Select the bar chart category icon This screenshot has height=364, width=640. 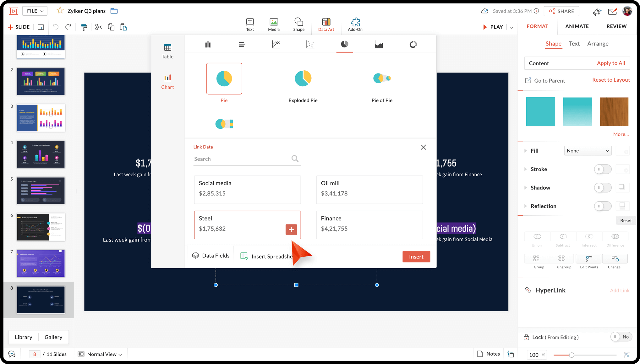coord(208,44)
